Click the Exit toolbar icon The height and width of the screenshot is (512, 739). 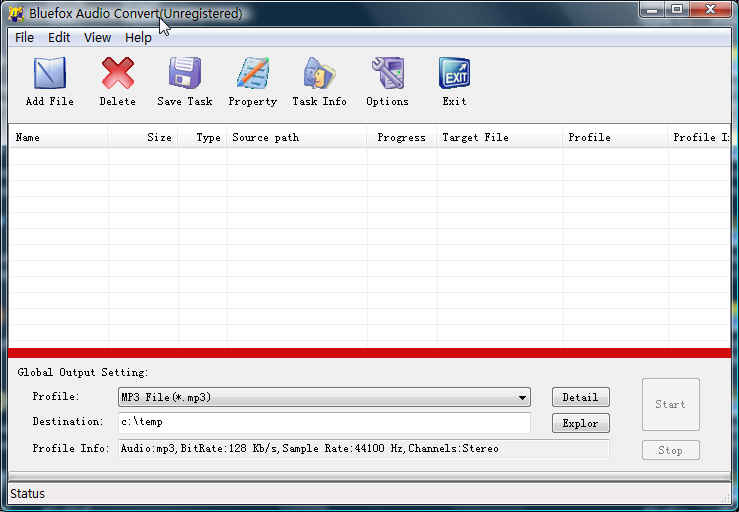454,73
